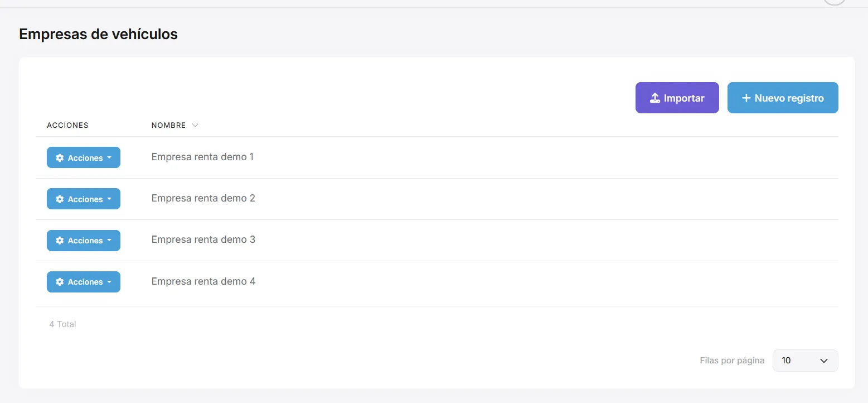Image resolution: width=868 pixels, height=403 pixels.
Task: Select the Empresa renta demo 3 name
Action: (203, 240)
